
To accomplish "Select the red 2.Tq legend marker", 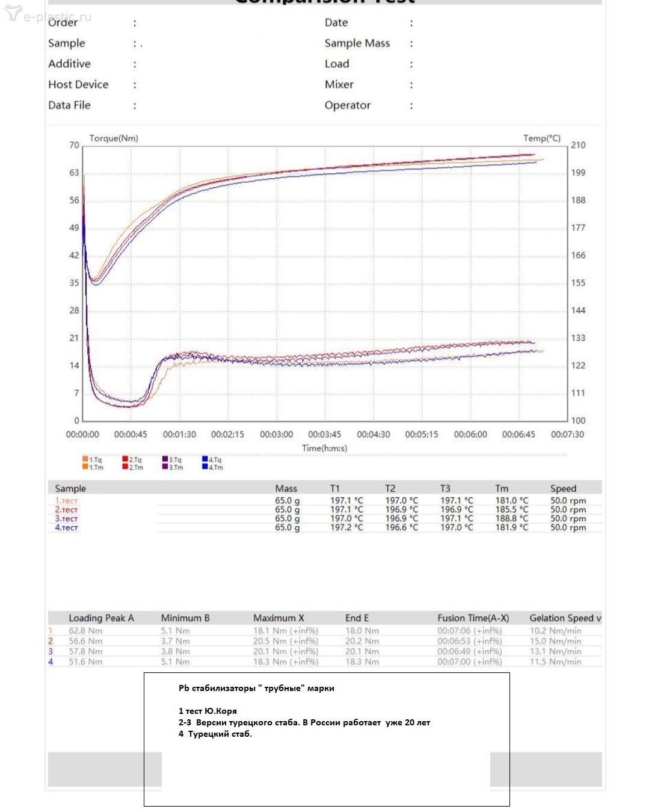I will tap(125, 459).
